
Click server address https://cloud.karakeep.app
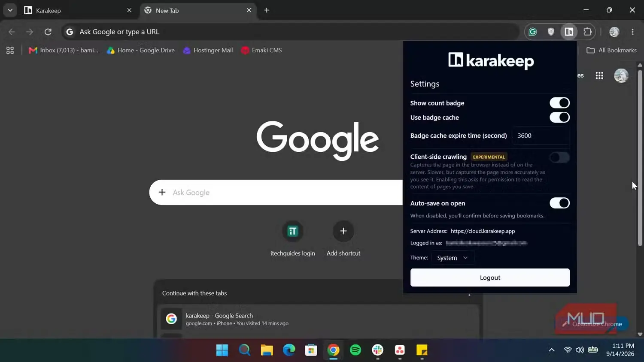[483, 231]
